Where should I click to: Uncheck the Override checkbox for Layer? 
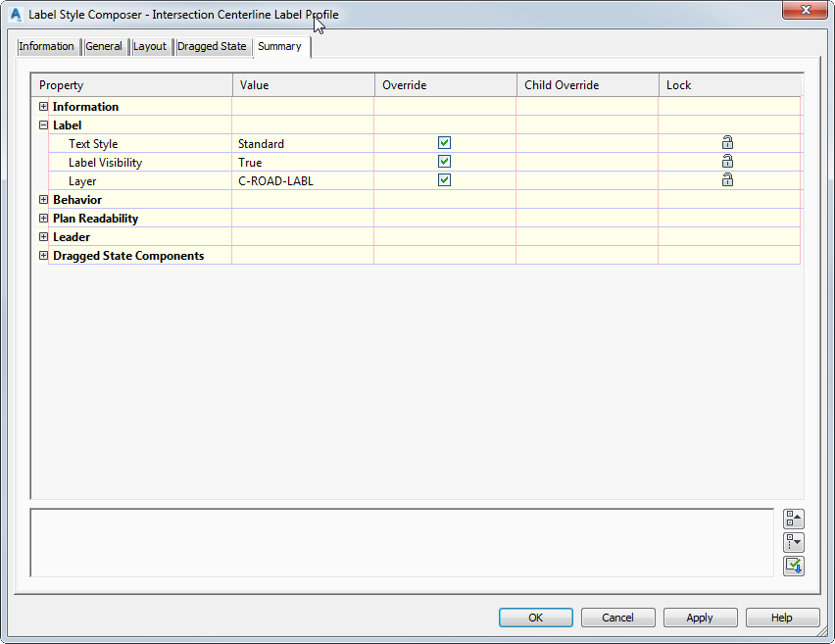pyautogui.click(x=444, y=180)
